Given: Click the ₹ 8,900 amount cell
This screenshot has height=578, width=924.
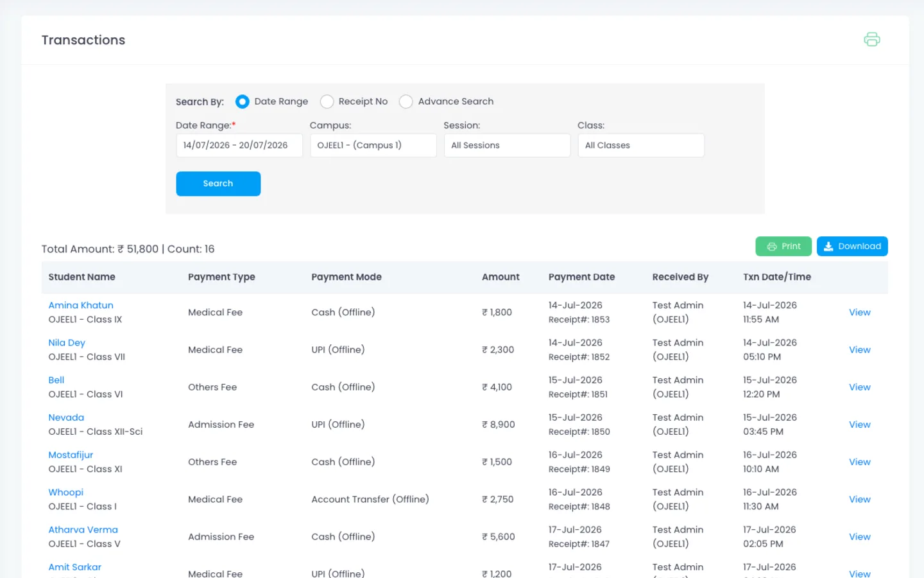Looking at the screenshot, I should point(499,425).
